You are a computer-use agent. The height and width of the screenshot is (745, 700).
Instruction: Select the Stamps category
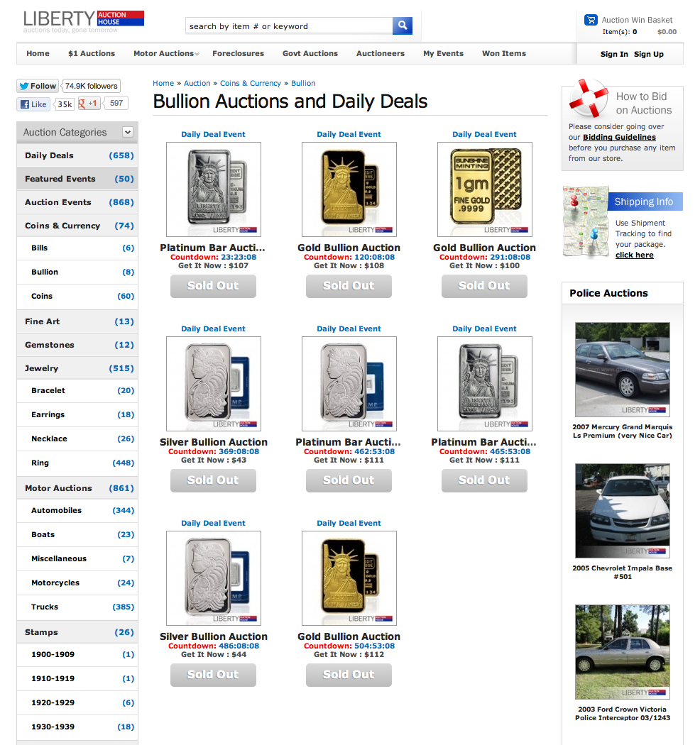coord(77,632)
